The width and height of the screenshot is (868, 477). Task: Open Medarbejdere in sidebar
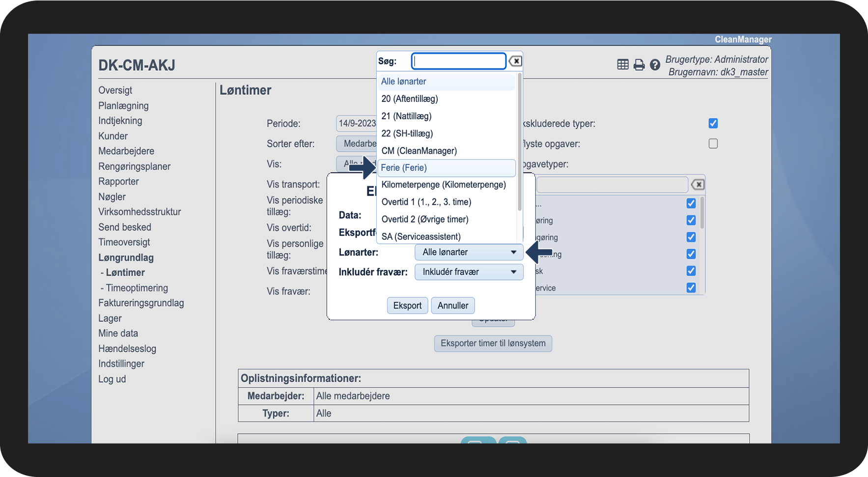click(126, 151)
